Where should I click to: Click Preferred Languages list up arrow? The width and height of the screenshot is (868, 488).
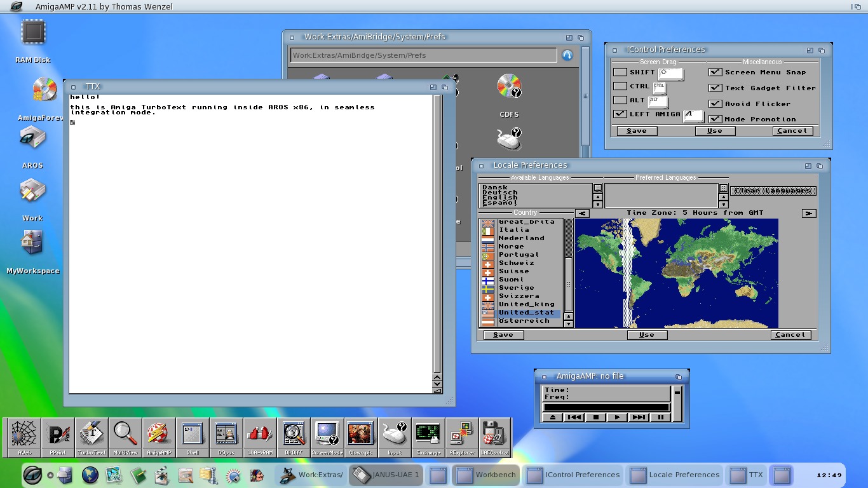pos(723,198)
